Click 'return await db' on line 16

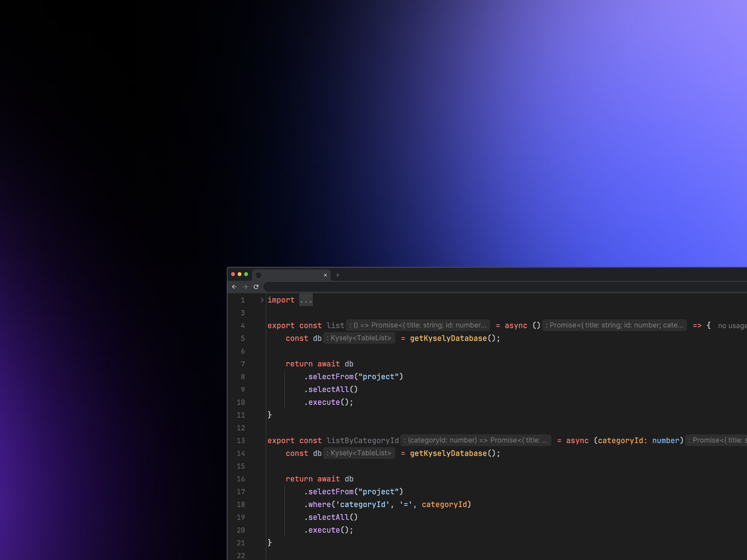(x=319, y=479)
